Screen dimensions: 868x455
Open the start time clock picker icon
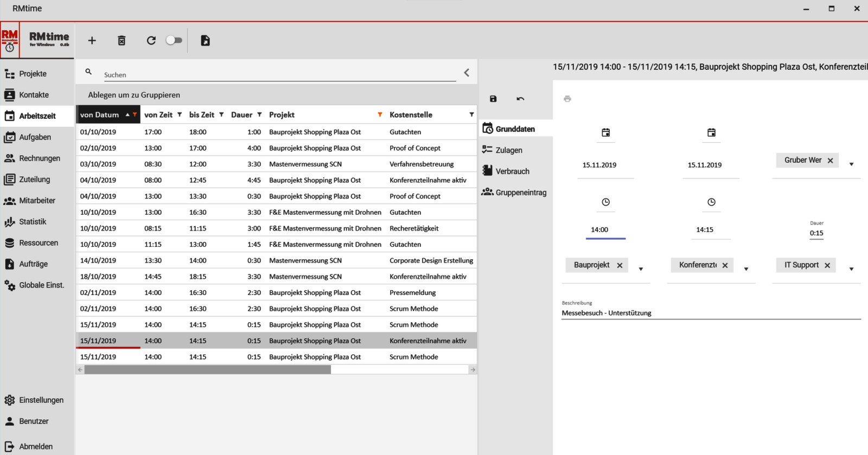click(x=605, y=202)
